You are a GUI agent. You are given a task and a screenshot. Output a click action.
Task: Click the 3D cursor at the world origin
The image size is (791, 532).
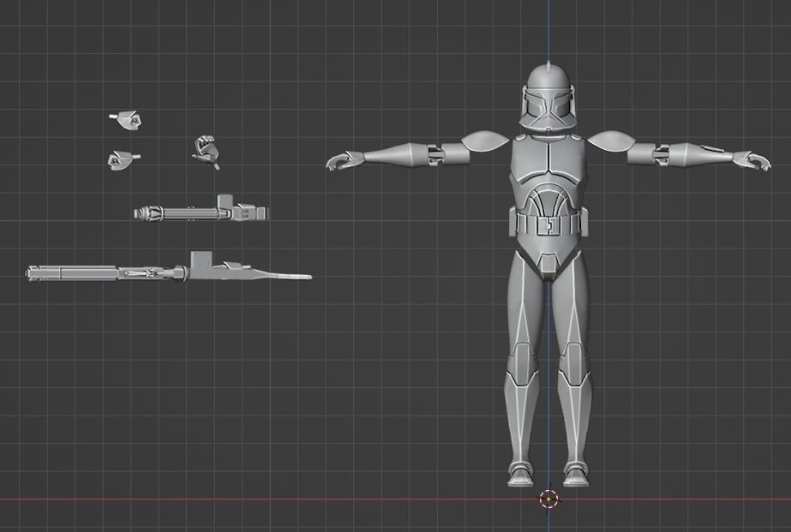[548, 499]
